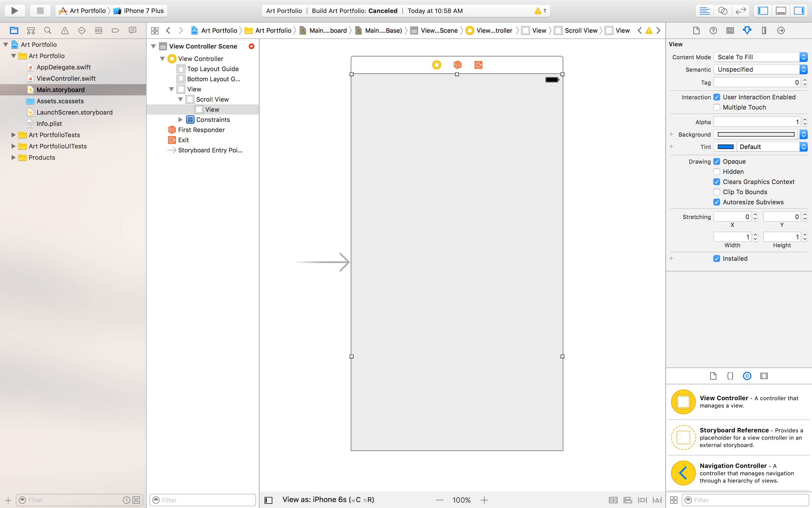Hide the Navigator pane
The height and width of the screenshot is (508, 812).
pos(763,10)
